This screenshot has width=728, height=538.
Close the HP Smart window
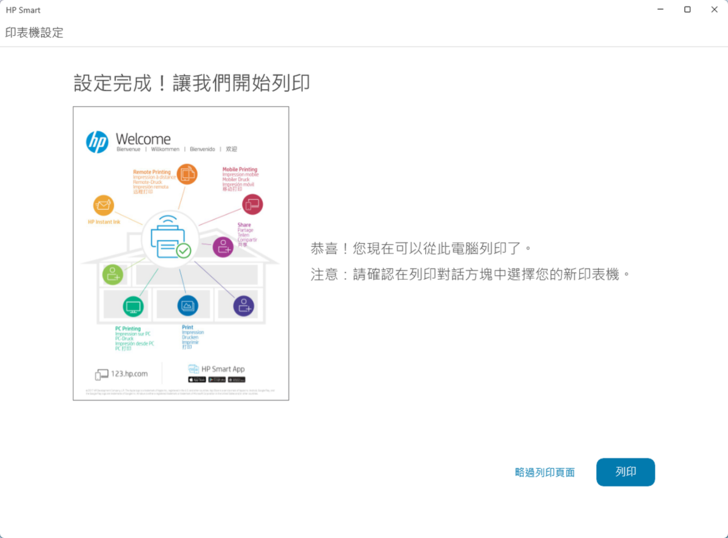click(x=714, y=10)
